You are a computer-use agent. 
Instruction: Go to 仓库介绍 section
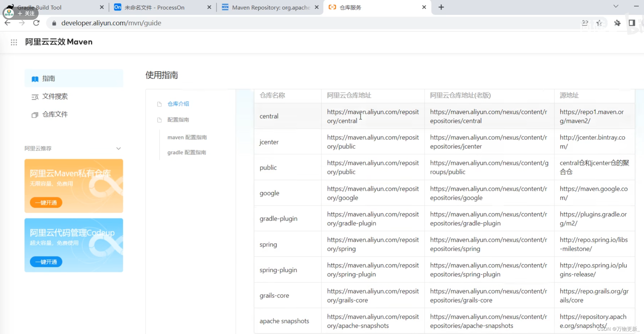(178, 104)
